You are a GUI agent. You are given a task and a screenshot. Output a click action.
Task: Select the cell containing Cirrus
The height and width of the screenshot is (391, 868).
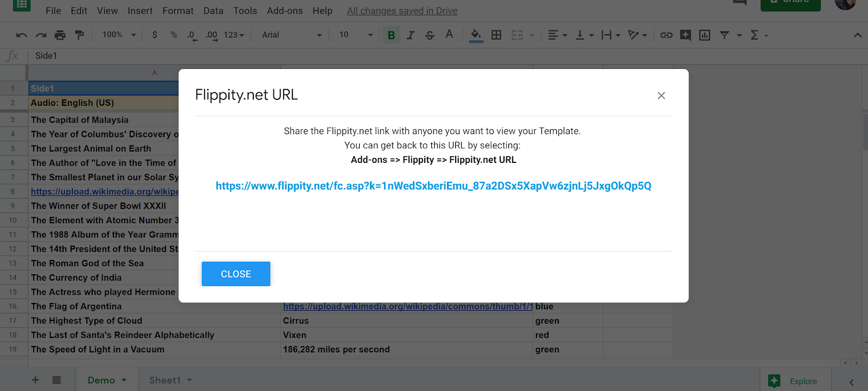coord(407,321)
